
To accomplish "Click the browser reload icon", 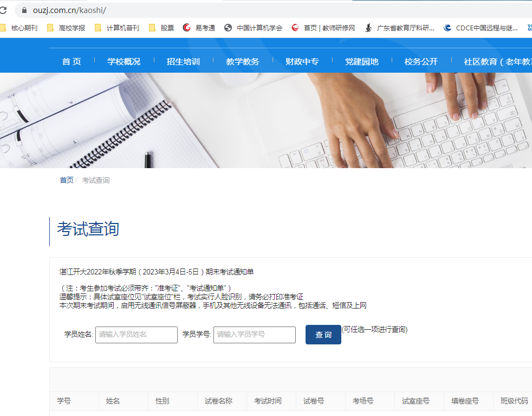I will [3, 10].
